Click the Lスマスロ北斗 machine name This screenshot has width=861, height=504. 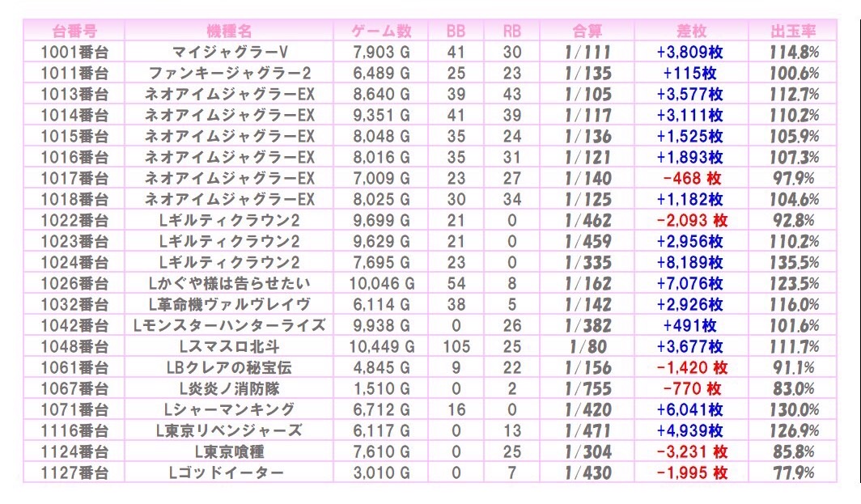229,346
